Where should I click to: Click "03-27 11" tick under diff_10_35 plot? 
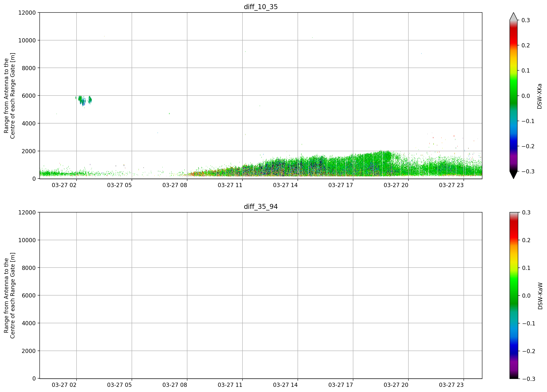[230, 185]
